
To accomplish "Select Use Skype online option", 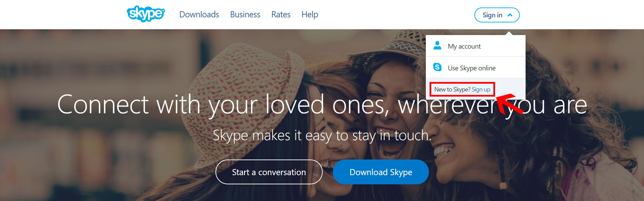I will click(476, 68).
